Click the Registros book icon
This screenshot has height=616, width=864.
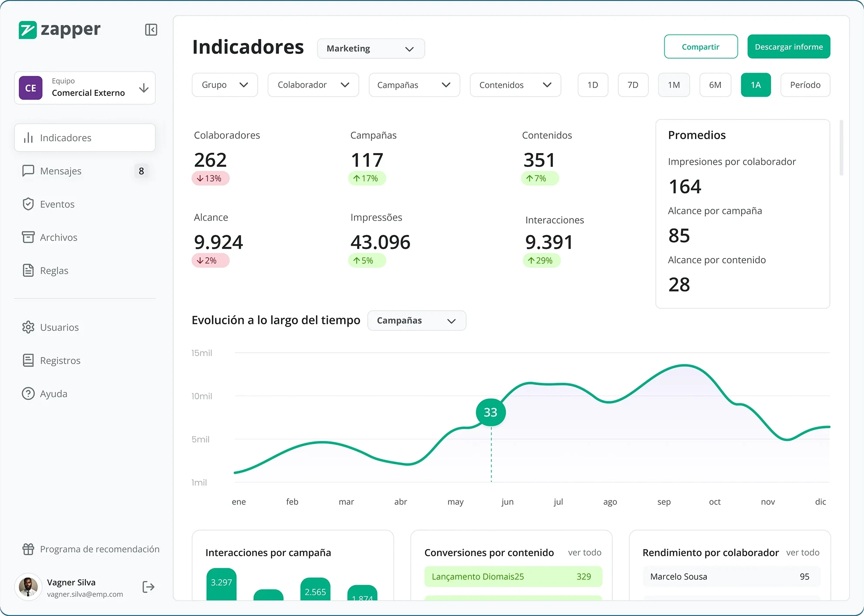[28, 360]
